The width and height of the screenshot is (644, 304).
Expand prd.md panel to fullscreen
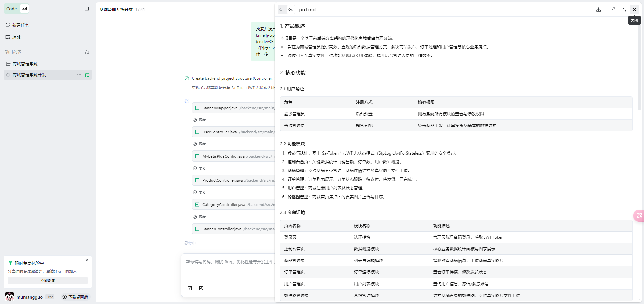624,10
